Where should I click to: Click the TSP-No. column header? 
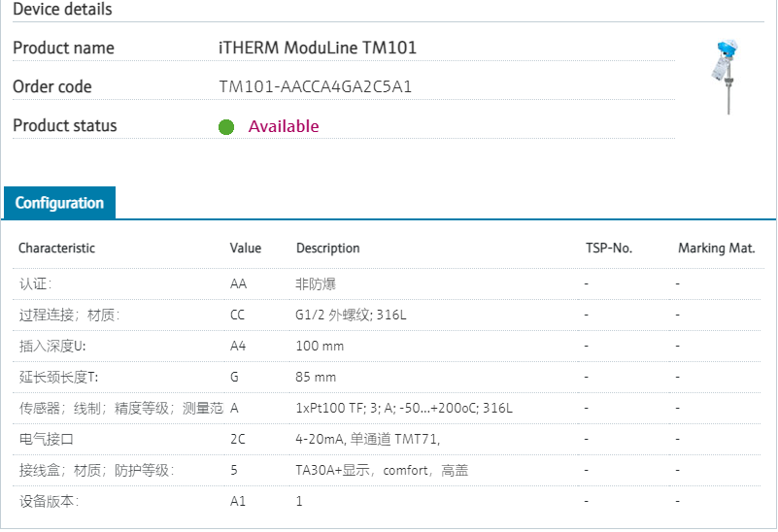coord(609,248)
